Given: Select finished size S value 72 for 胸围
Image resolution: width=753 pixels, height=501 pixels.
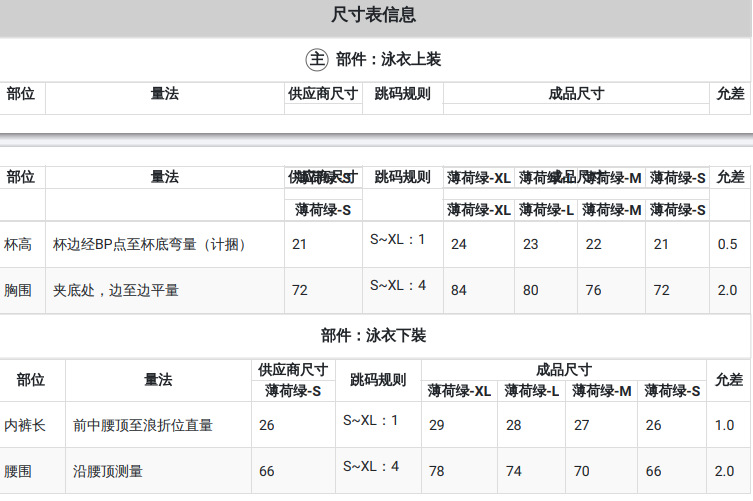Looking at the screenshot, I should 661,291.
